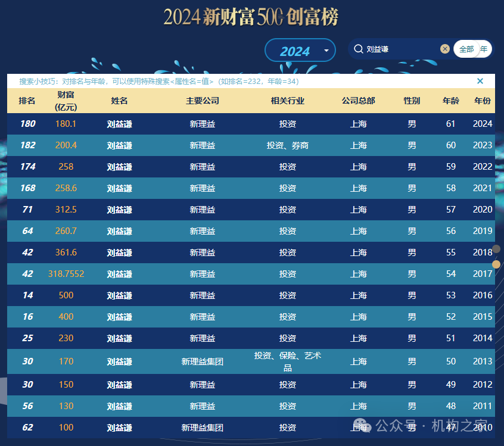Click wealth value 500
The image size is (504, 446).
(x=66, y=295)
